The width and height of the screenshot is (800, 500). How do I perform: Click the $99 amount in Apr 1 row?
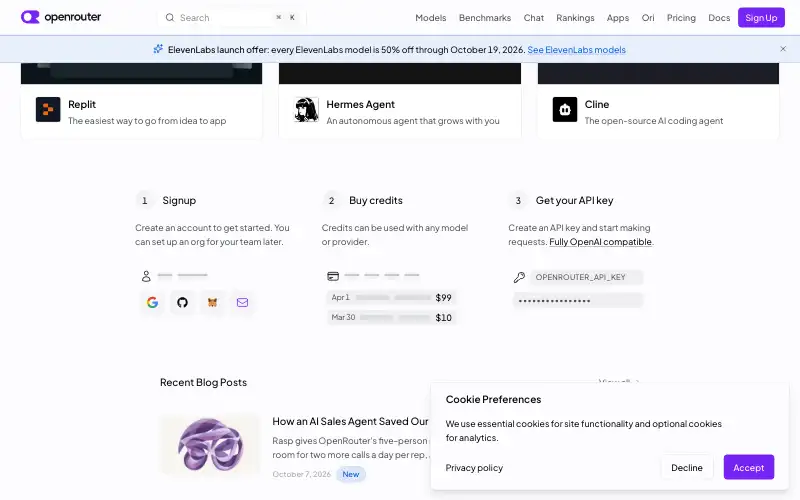coord(443,297)
